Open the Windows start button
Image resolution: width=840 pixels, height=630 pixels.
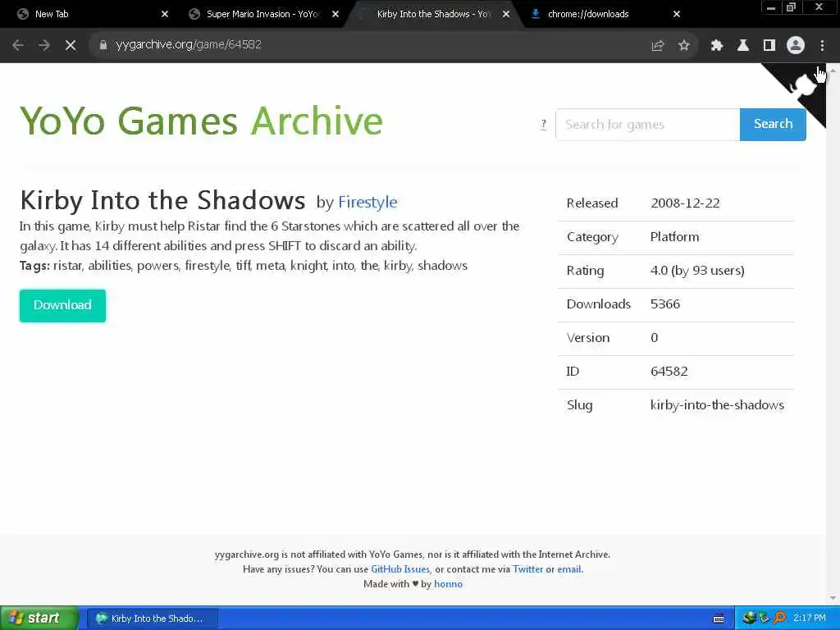39,619
